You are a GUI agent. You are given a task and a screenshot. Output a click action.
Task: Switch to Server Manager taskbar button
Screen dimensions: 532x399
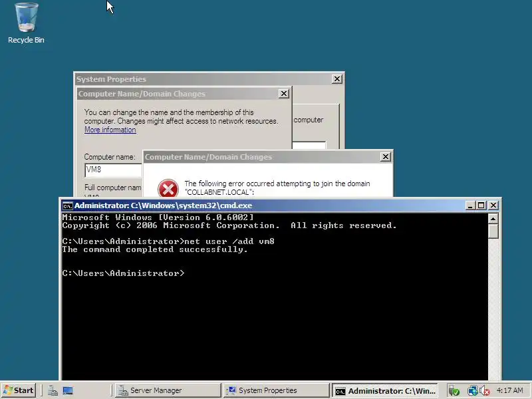pyautogui.click(x=168, y=390)
